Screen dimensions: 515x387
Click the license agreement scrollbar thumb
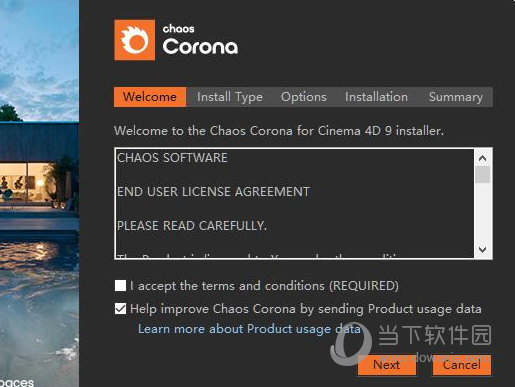pos(482,175)
